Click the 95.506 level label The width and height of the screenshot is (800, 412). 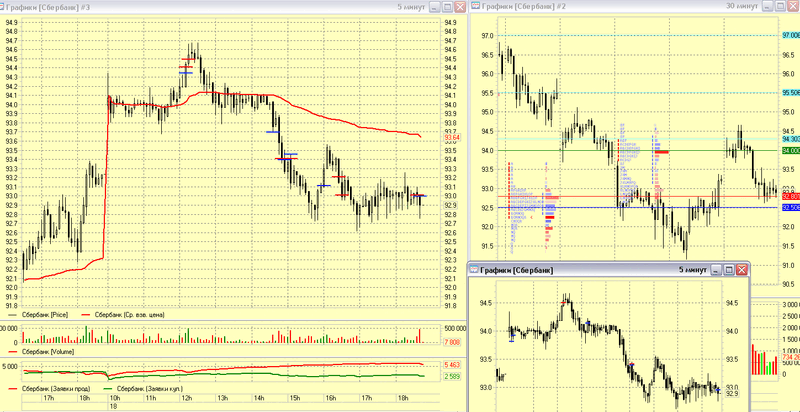coord(791,93)
